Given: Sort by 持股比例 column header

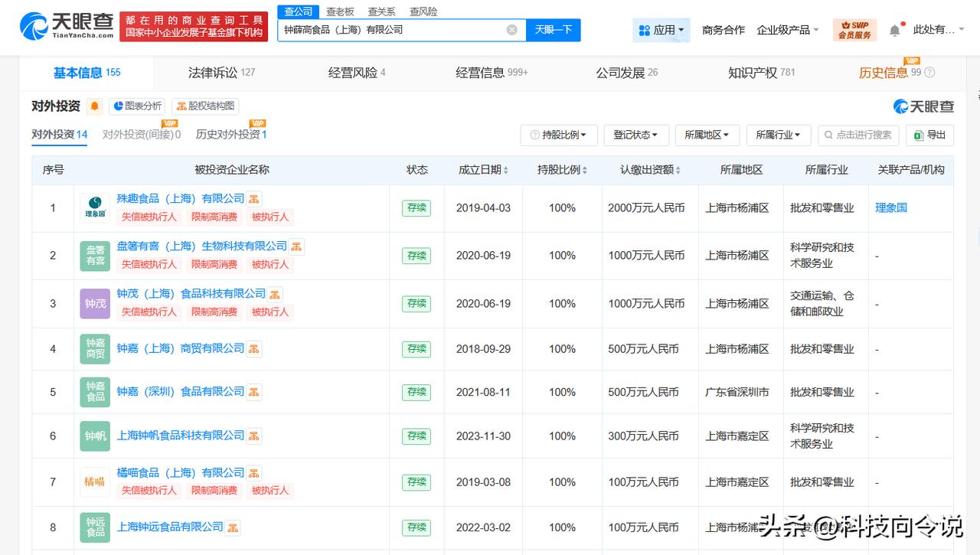Looking at the screenshot, I should coord(562,170).
